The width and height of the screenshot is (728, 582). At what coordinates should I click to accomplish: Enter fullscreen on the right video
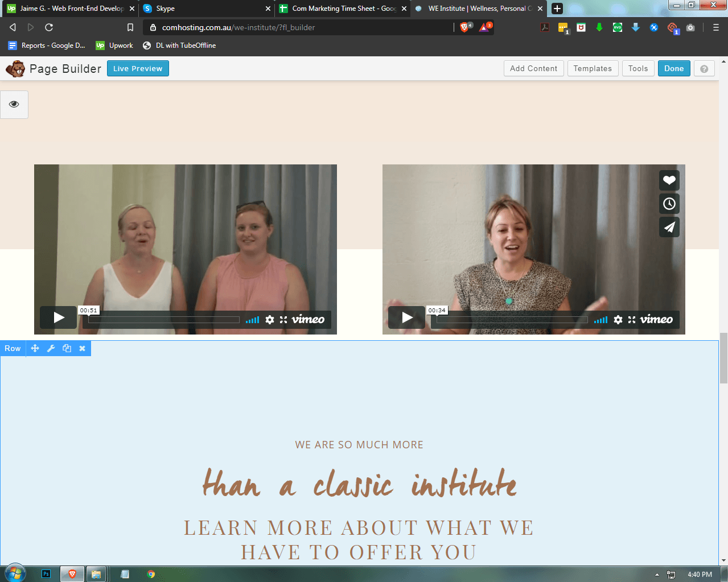coord(632,320)
